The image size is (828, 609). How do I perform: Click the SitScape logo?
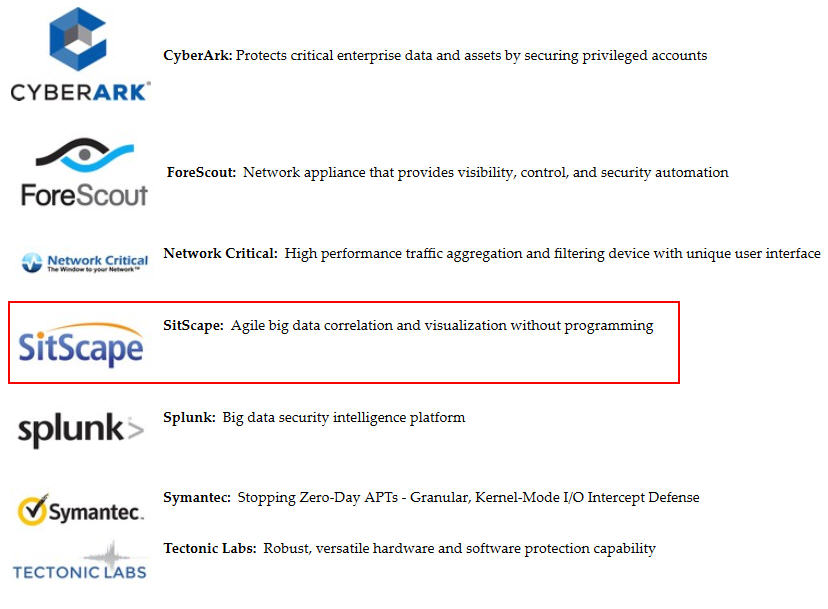[x=80, y=344]
